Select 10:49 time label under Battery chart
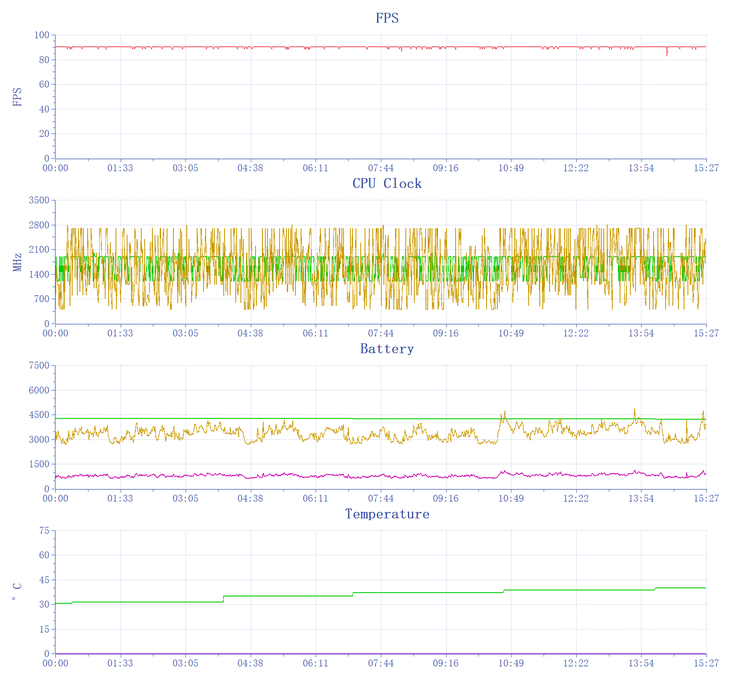Screen dimensions: 730x678 [x=511, y=498]
